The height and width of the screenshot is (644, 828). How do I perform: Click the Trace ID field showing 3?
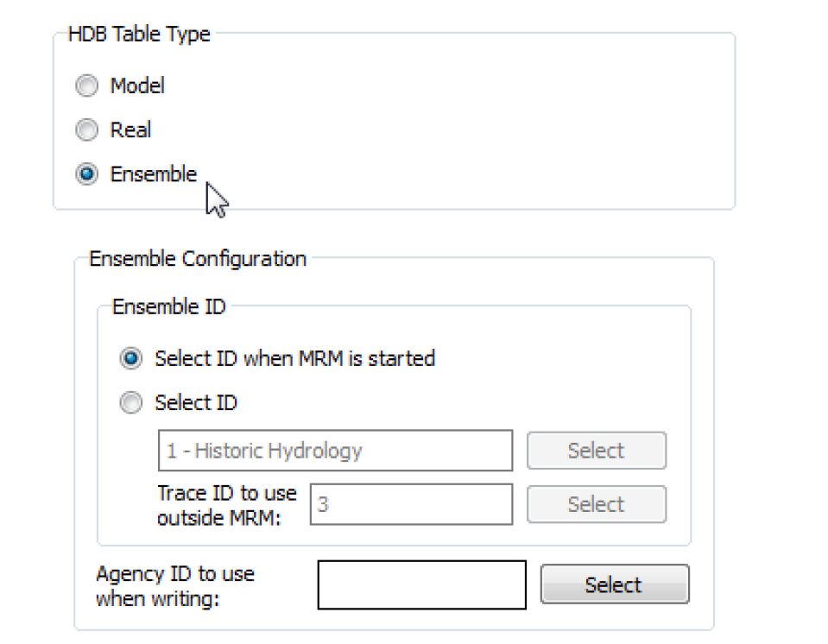point(410,504)
